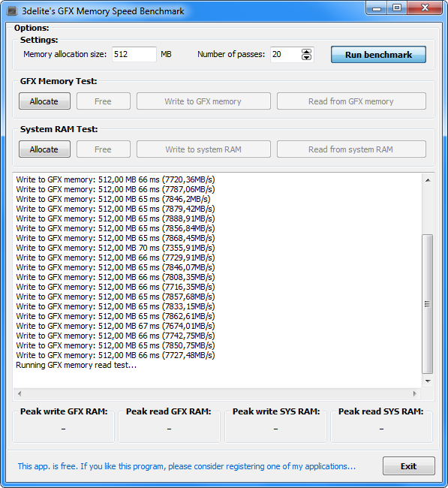Select log line with 7846,07MB/s
Image resolution: width=448 pixels, height=488 pixels.
116,267
